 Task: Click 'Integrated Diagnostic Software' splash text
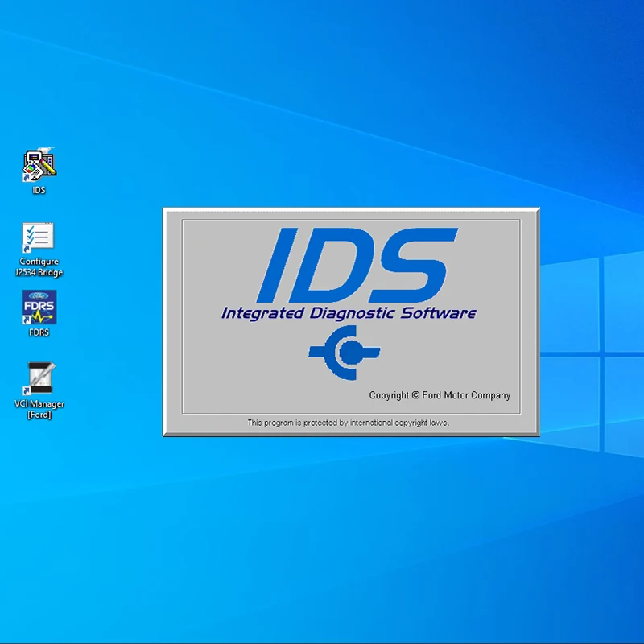tap(349, 313)
